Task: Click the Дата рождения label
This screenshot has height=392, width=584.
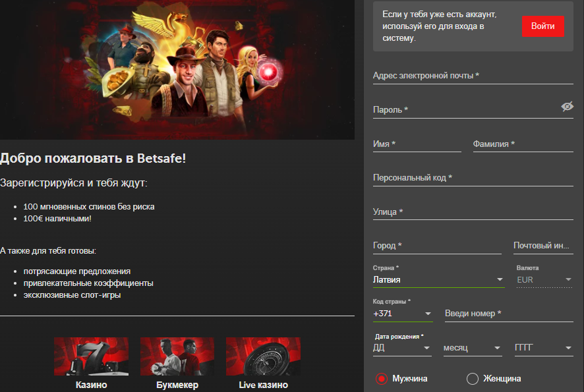Action: tap(399, 337)
